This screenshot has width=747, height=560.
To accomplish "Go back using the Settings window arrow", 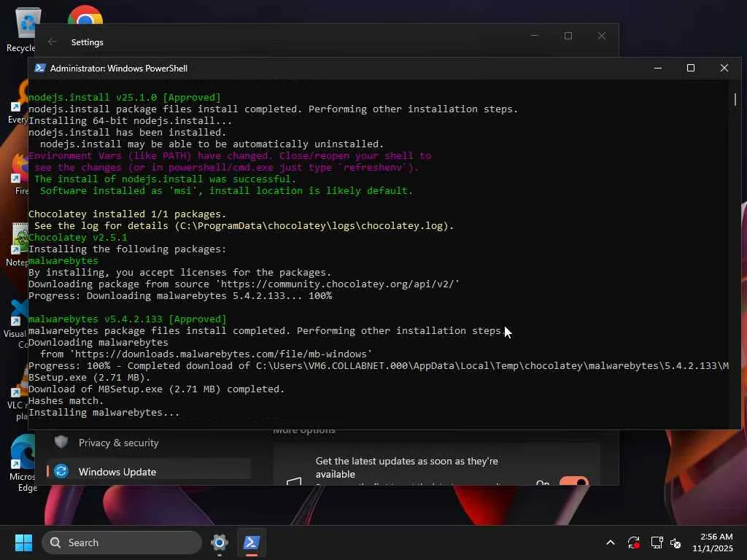I will tap(53, 42).
